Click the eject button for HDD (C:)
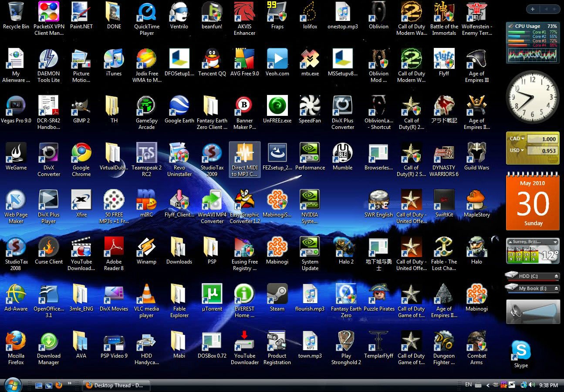 pyautogui.click(x=556, y=276)
